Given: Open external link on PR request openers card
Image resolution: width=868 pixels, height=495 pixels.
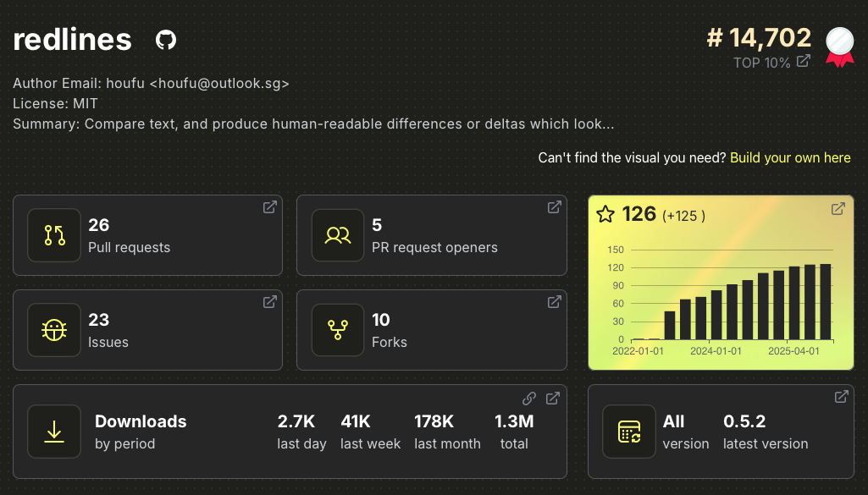Looking at the screenshot, I should pyautogui.click(x=554, y=207).
